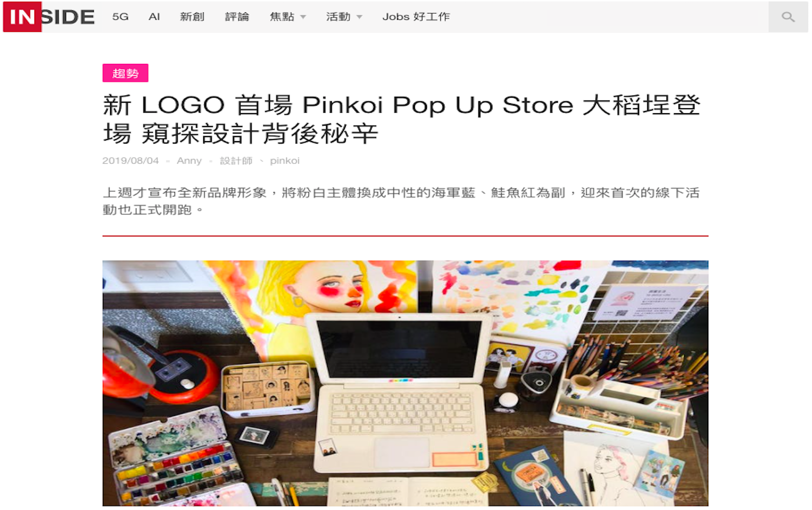Image resolution: width=812 pixels, height=510 pixels.
Task: Open the desk workspace hero image
Action: tap(406, 383)
